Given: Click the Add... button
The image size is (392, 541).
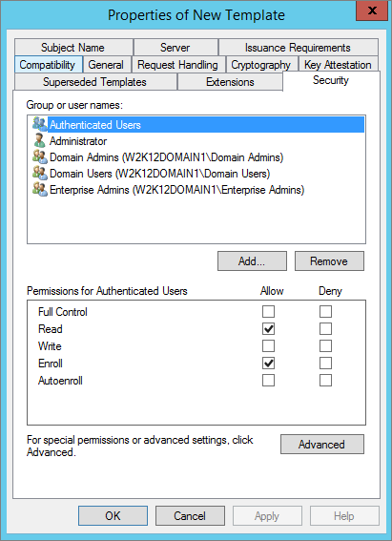Looking at the screenshot, I should coord(252,261).
